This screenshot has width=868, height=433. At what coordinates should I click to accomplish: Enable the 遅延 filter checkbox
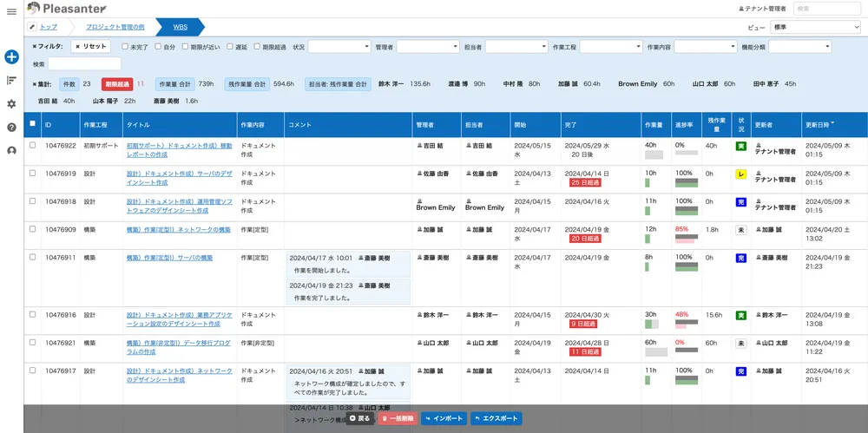click(230, 47)
